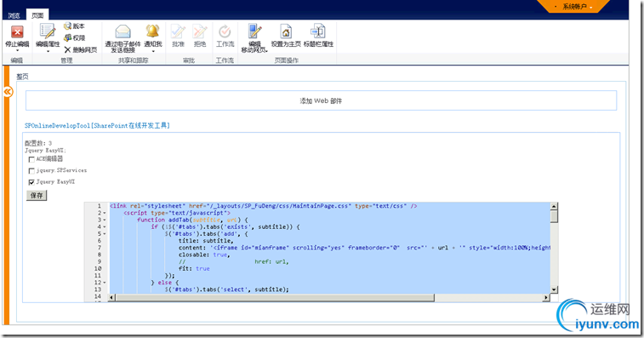Click the editor scroll down arrow
Image resolution: width=644 pixels, height=338 pixels.
[554, 289]
